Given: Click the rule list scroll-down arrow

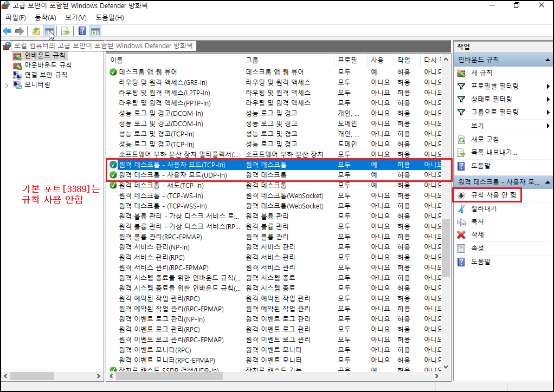Looking at the screenshot, I should click(x=446, y=367).
